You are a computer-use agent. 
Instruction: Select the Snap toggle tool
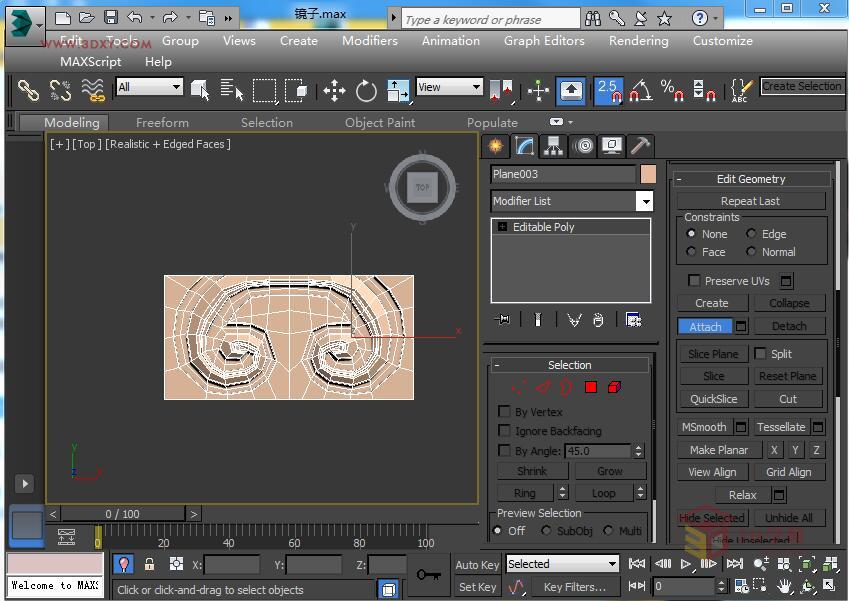click(608, 89)
